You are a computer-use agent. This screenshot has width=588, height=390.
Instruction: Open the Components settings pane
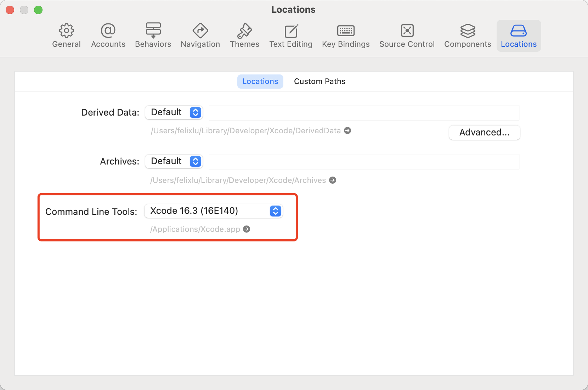pyautogui.click(x=468, y=36)
